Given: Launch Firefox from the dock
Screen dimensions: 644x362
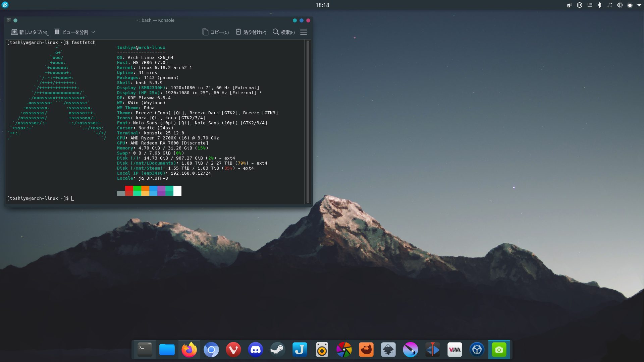Looking at the screenshot, I should click(x=189, y=350).
